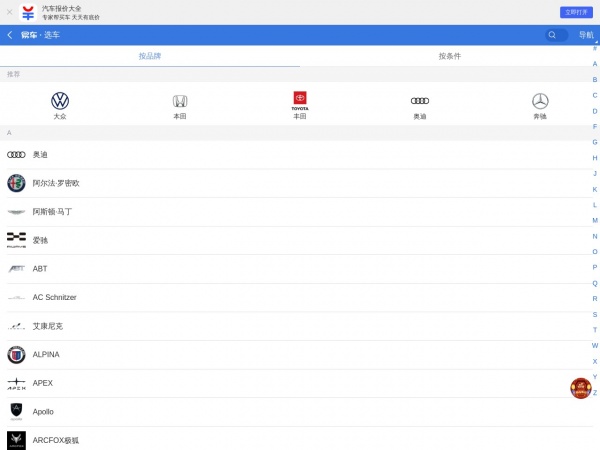
Task: Jump to letter Y in index
Action: pos(595,377)
